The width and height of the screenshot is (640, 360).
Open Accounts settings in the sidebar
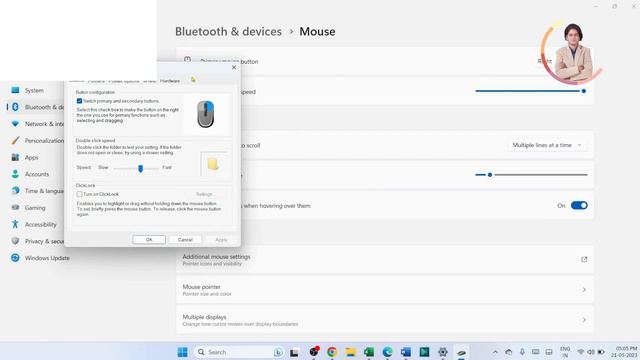point(36,174)
